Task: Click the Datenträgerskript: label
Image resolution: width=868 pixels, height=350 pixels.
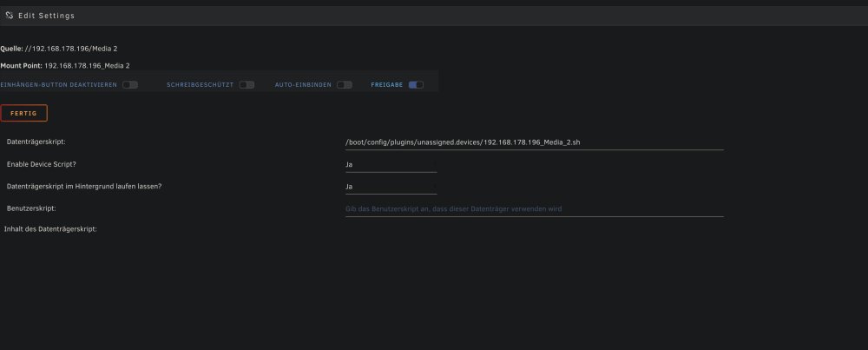Action: point(36,142)
